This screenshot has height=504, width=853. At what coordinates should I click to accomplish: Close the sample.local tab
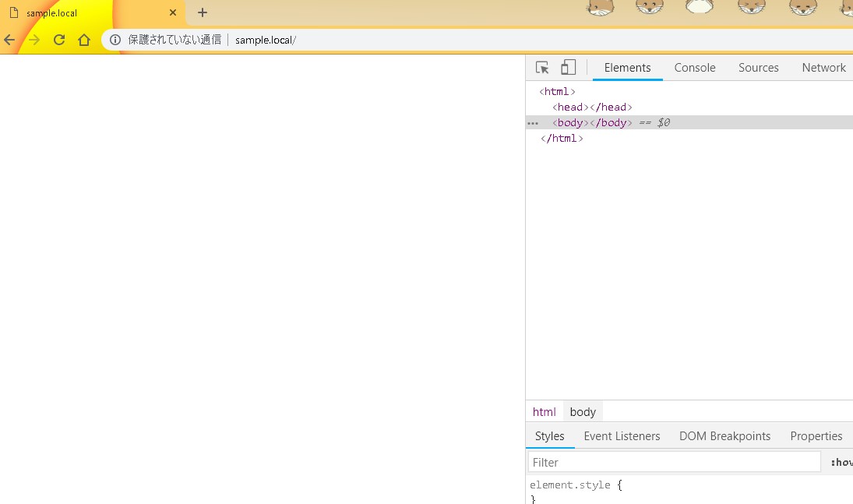173,12
